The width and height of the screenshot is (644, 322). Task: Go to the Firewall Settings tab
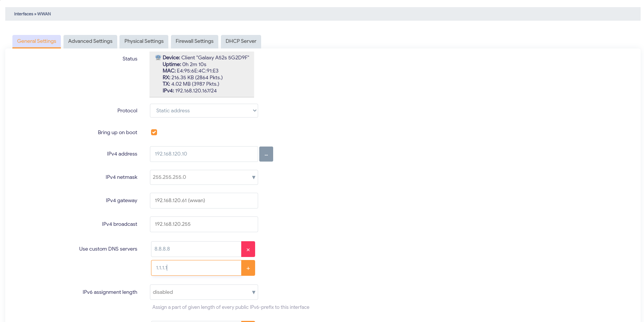pyautogui.click(x=194, y=41)
